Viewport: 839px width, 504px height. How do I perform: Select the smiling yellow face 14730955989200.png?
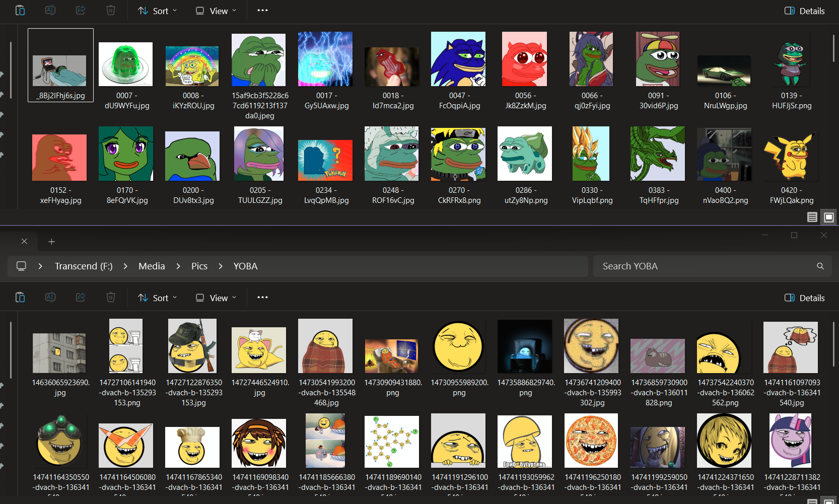[458, 346]
